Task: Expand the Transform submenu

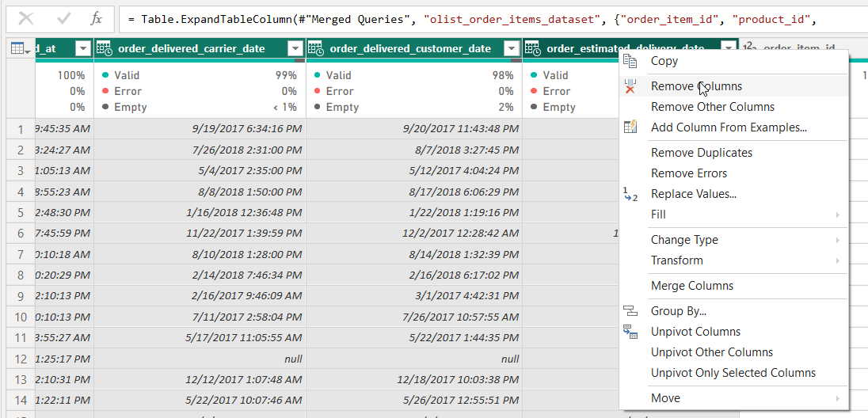Action: [733, 260]
